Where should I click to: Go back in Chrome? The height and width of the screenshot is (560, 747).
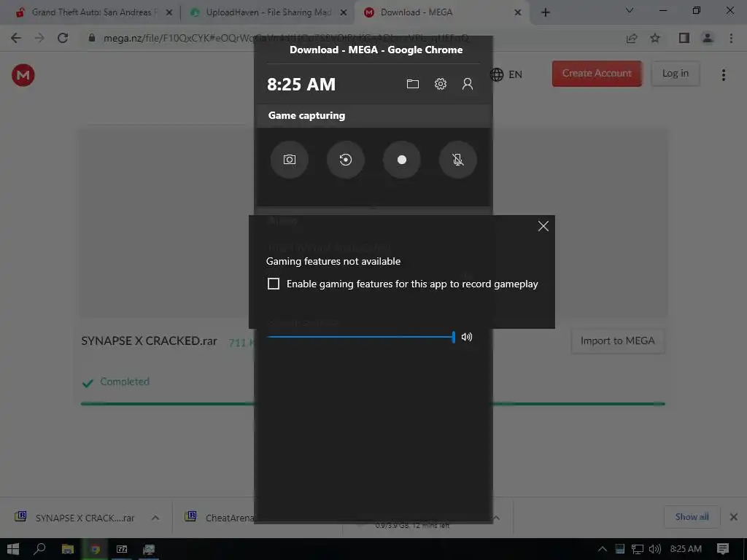16,38
